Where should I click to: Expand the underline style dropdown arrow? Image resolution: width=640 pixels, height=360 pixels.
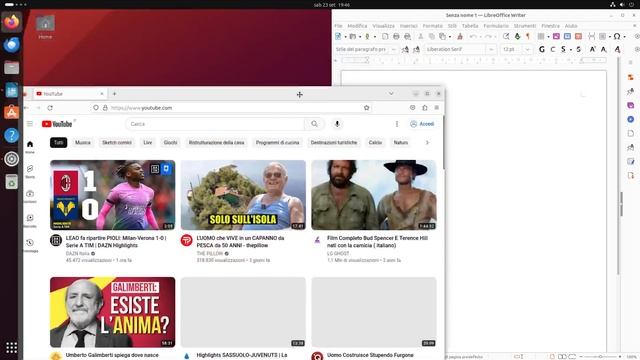tap(570, 49)
